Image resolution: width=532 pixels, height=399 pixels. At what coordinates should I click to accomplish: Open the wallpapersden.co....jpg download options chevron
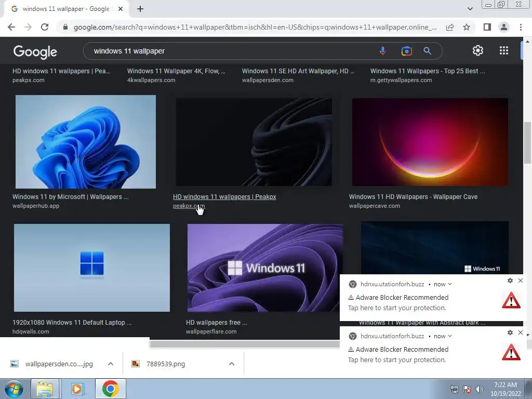click(x=111, y=364)
